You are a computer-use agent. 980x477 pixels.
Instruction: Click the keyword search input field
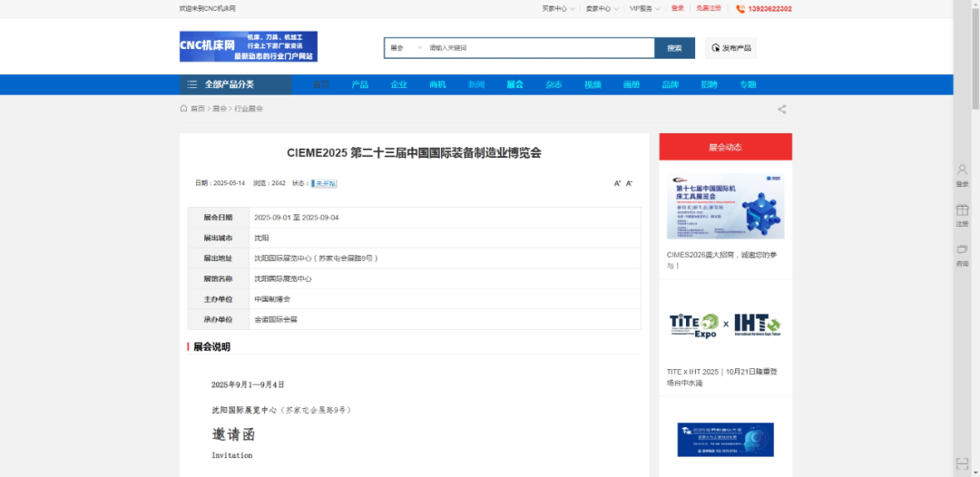[539, 48]
